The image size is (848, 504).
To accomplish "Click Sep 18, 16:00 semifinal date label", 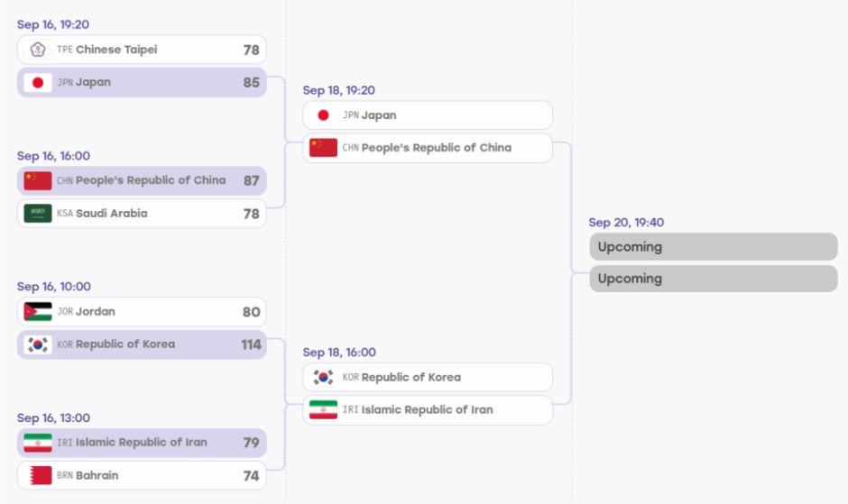I will pos(339,352).
